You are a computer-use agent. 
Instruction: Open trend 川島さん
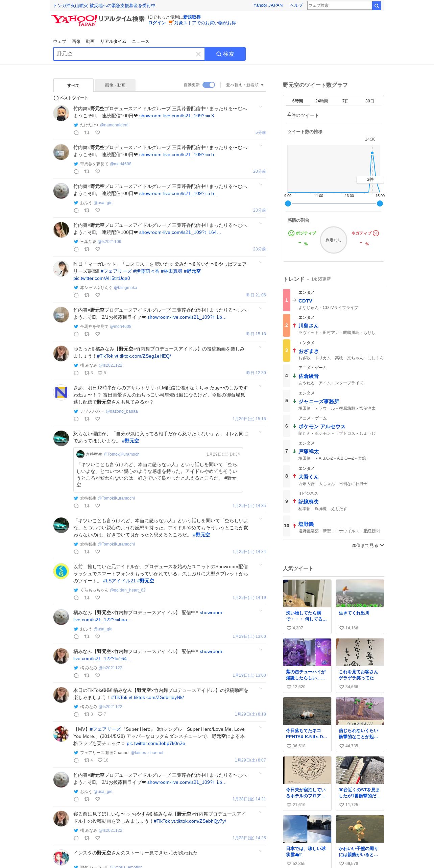point(309,326)
